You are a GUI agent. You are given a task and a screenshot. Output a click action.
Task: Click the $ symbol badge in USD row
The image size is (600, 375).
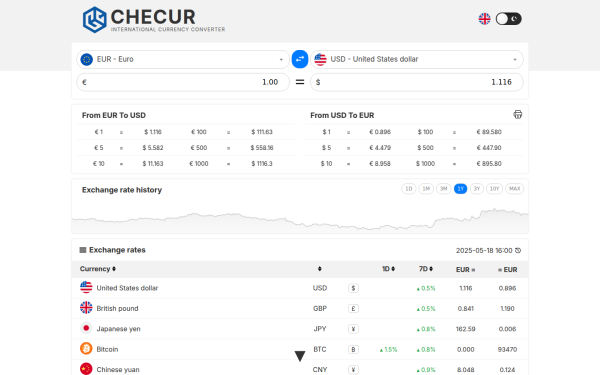353,288
